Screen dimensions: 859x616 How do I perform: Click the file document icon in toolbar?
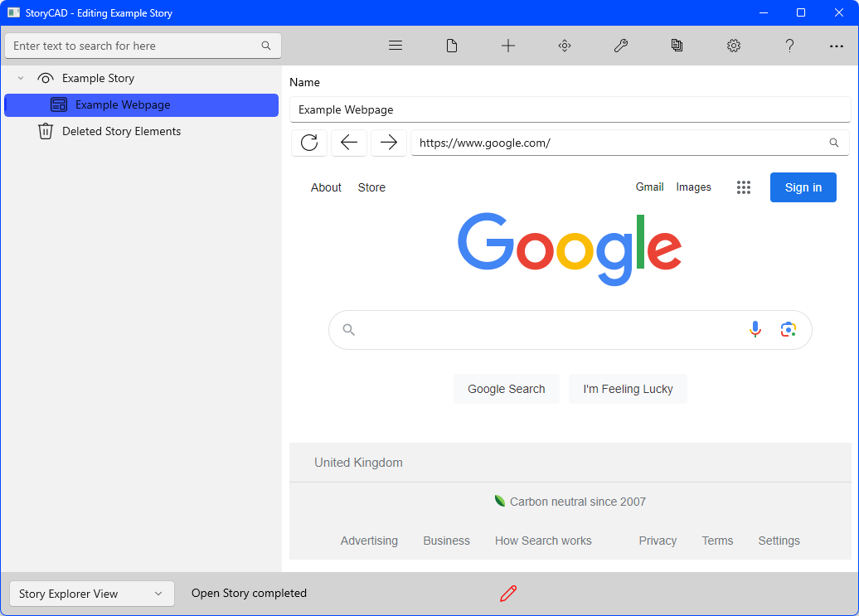451,46
